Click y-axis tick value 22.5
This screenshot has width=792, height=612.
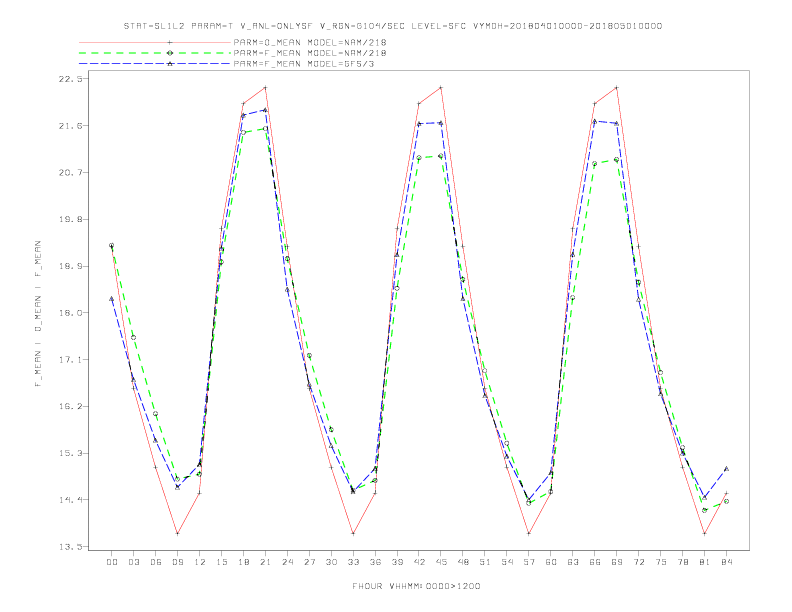(70, 79)
